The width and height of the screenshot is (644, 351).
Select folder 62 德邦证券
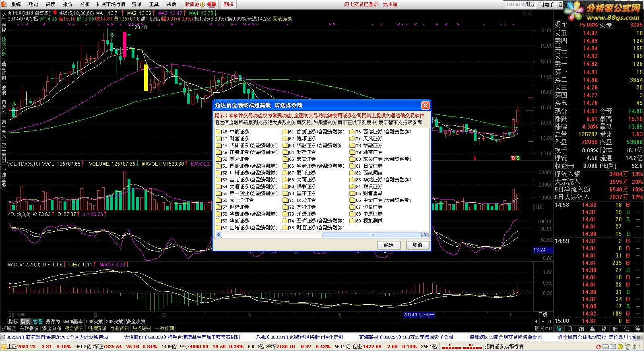click(299, 139)
